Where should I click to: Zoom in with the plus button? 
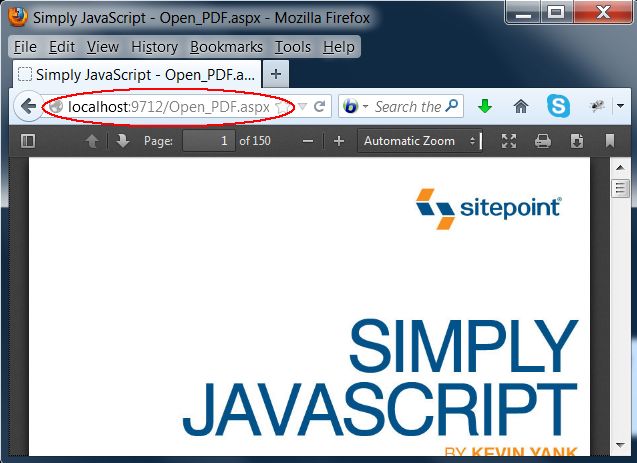339,141
